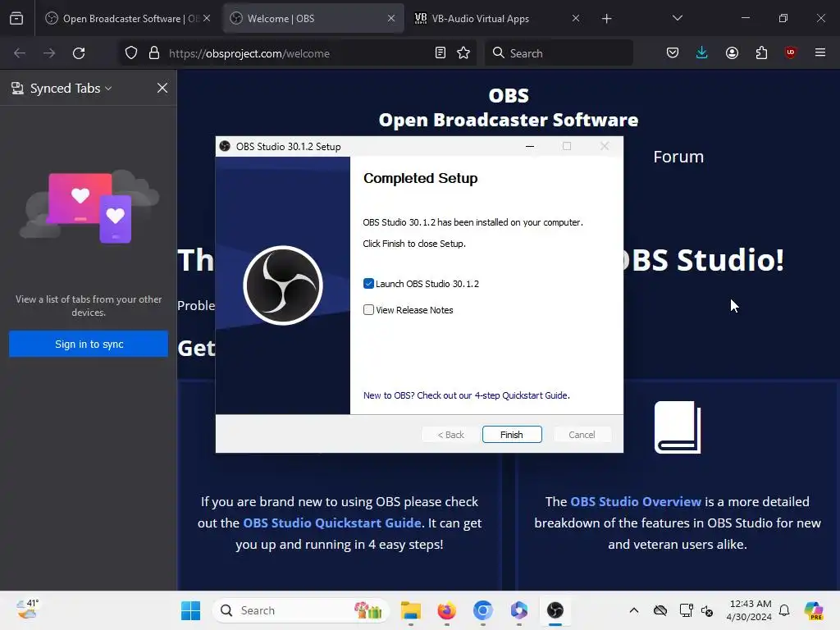Screen dimensions: 840x630
Task: Open Firefox from the taskbar
Action: 447,610
